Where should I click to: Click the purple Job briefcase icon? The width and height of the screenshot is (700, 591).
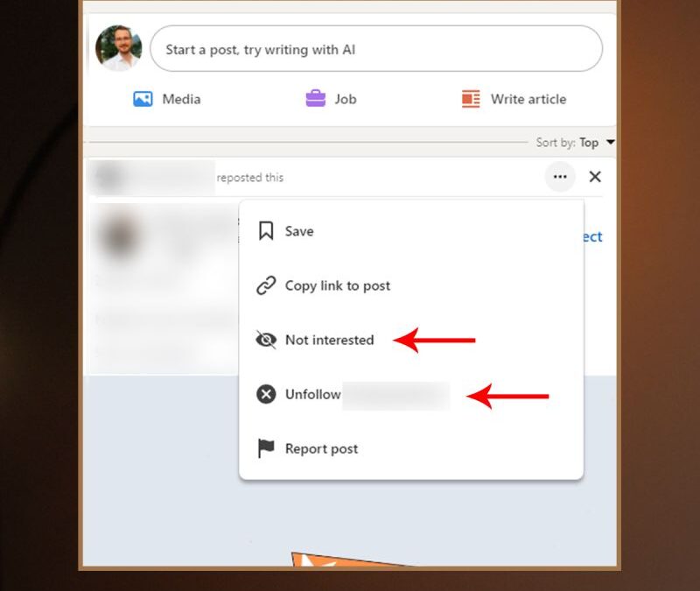point(315,99)
